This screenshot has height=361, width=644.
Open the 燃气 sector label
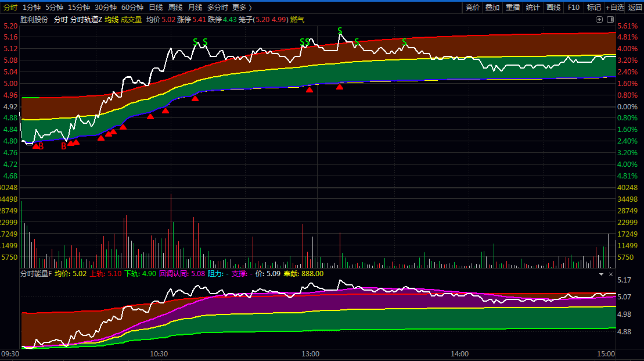click(x=297, y=20)
